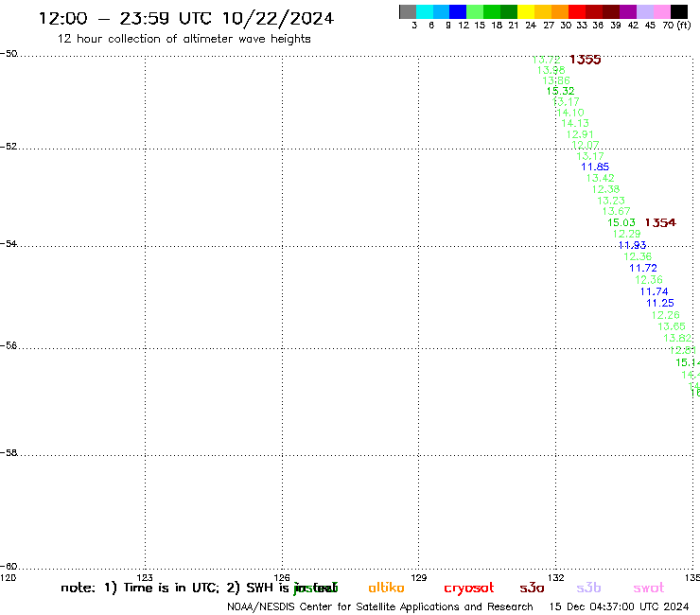Screen dimensions: 700x615
Task: Click the pink legend swatch beside black
Action: [x=662, y=11]
